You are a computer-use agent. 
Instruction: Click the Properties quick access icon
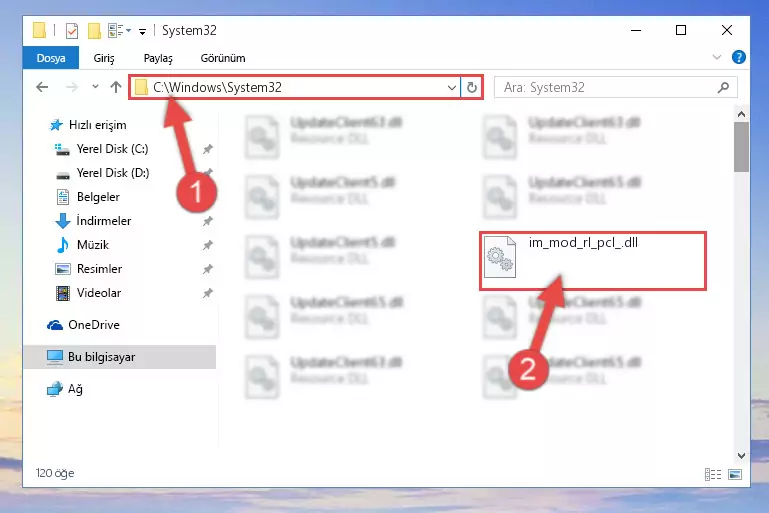(x=72, y=30)
